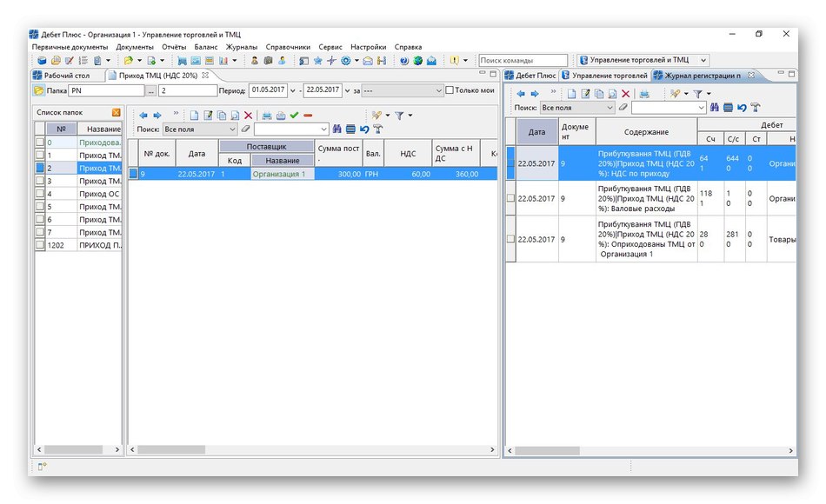
Task: Click the copy document icon in Приход ТМЦ toolbar
Action: point(221,116)
